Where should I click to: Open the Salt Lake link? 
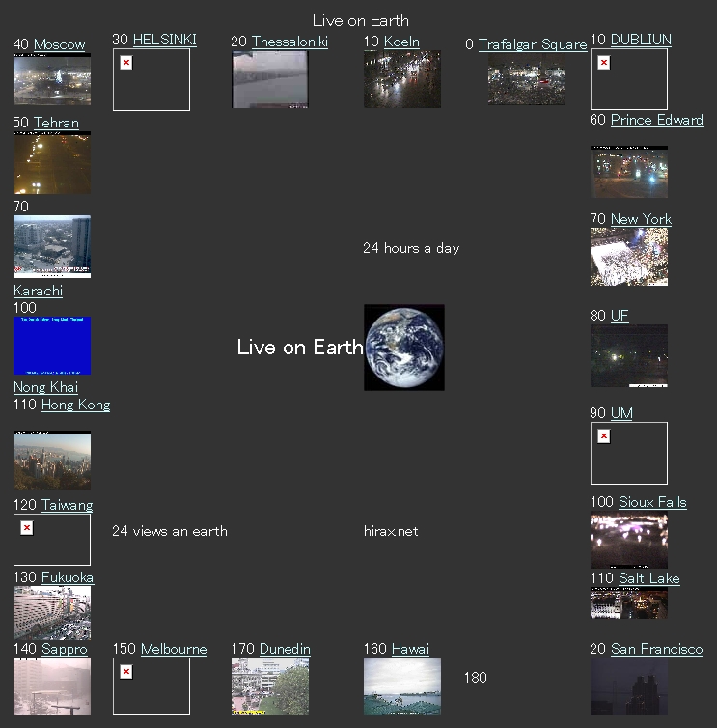point(648,578)
